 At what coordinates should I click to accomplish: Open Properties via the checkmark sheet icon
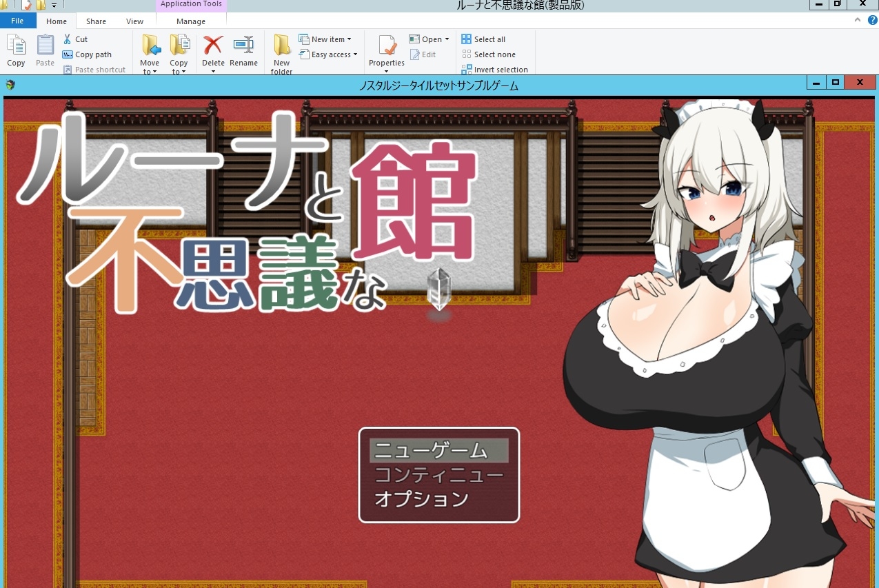click(387, 45)
